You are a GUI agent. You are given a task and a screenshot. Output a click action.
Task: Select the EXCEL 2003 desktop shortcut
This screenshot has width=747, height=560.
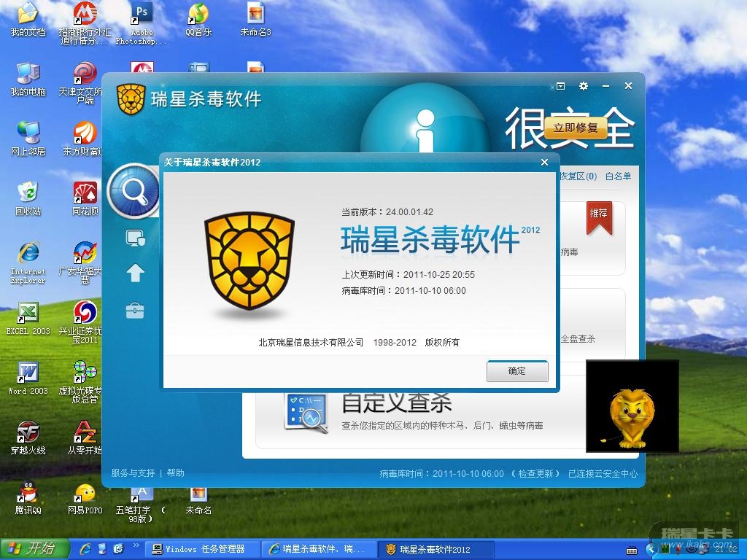[28, 318]
